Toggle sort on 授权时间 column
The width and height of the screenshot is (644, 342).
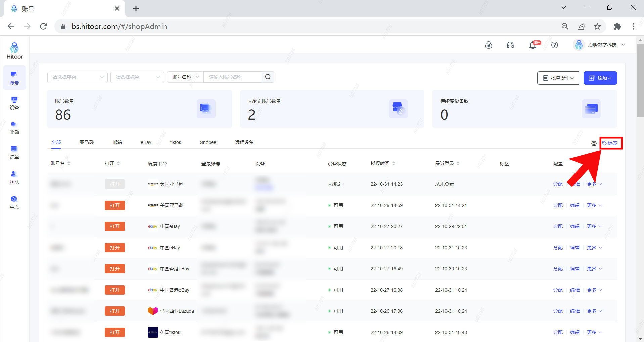[x=394, y=163]
